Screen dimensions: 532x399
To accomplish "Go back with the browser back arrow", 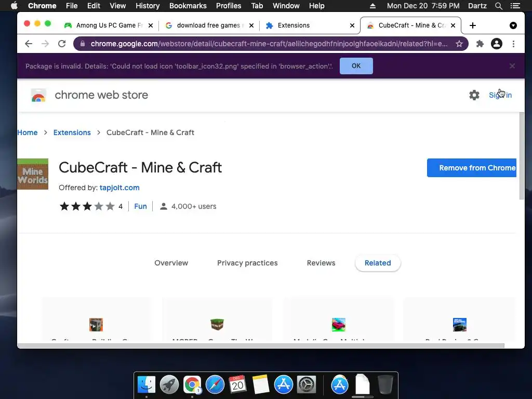I will (x=29, y=44).
